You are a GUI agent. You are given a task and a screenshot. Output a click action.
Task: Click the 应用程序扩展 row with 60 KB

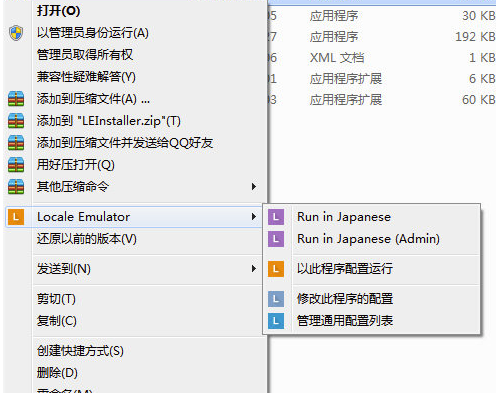pos(382,100)
